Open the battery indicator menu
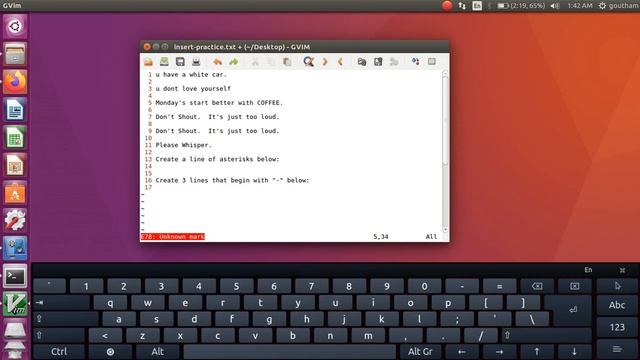This screenshot has width=640, height=360. [x=521, y=6]
